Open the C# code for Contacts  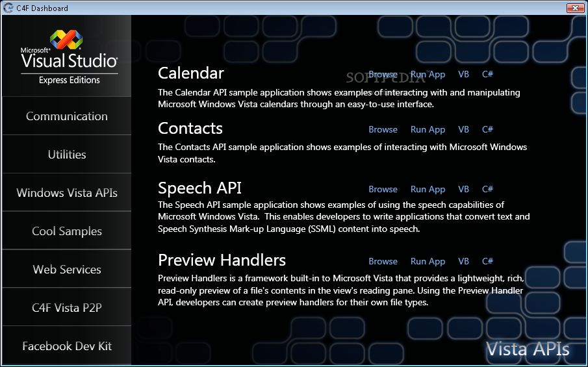487,129
